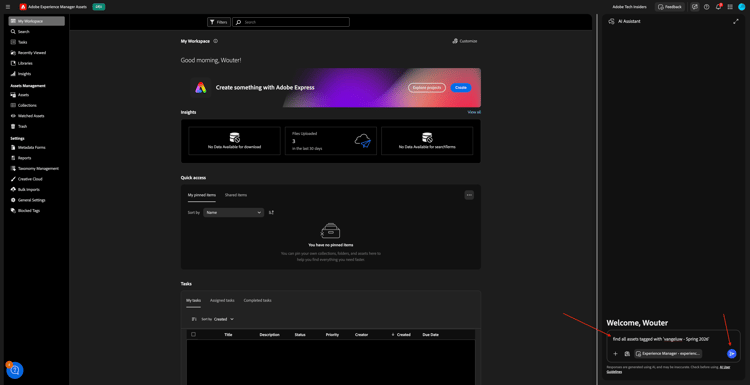Switch to Completed tasks tab
This screenshot has width=750, height=385.
[257, 300]
